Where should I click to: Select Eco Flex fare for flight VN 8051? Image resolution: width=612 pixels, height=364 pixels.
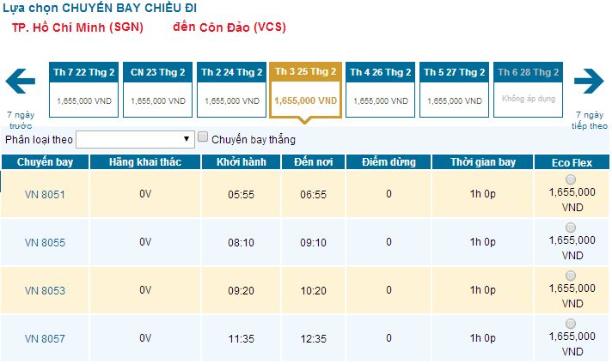point(572,179)
